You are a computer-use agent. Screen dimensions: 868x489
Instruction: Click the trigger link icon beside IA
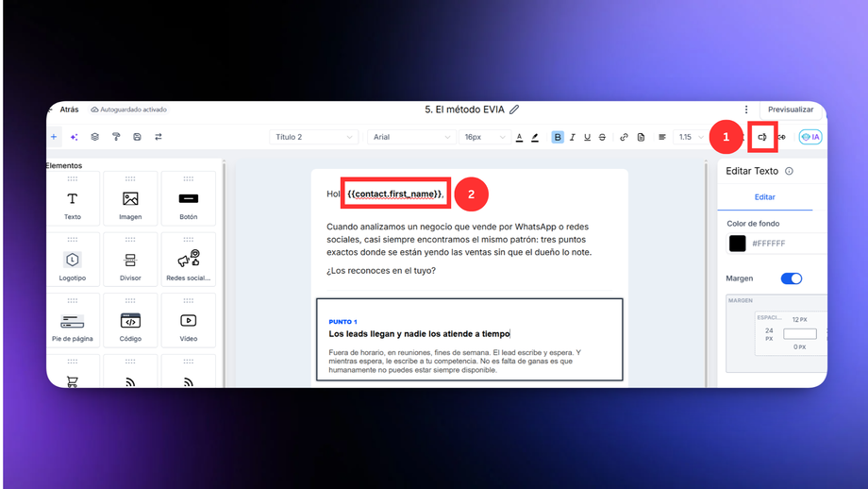tap(781, 137)
